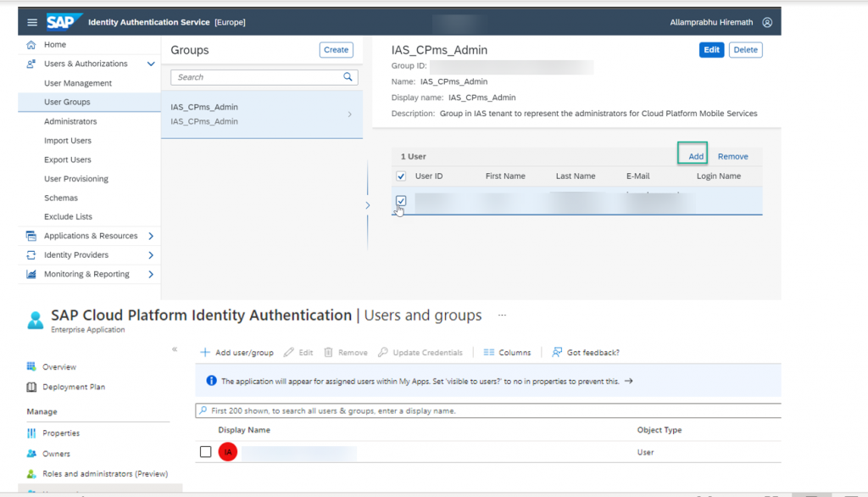
Task: Open Exclude Lists menu item
Action: click(x=68, y=216)
